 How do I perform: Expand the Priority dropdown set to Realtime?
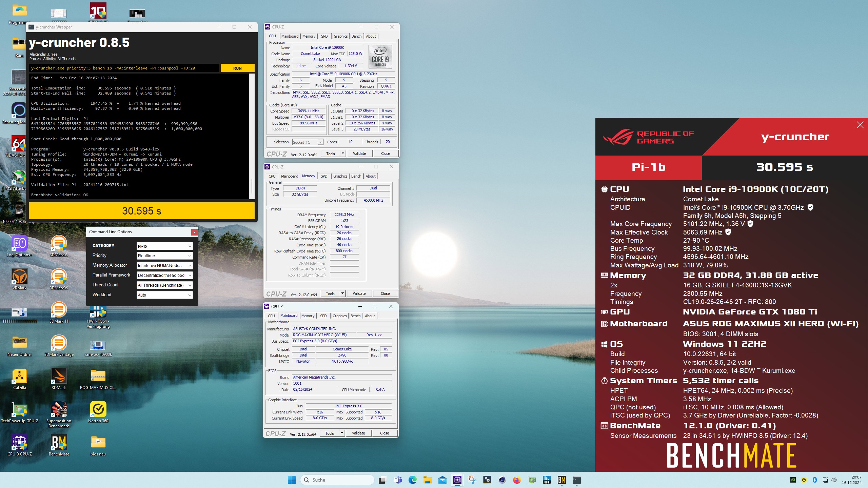pyautogui.click(x=165, y=256)
